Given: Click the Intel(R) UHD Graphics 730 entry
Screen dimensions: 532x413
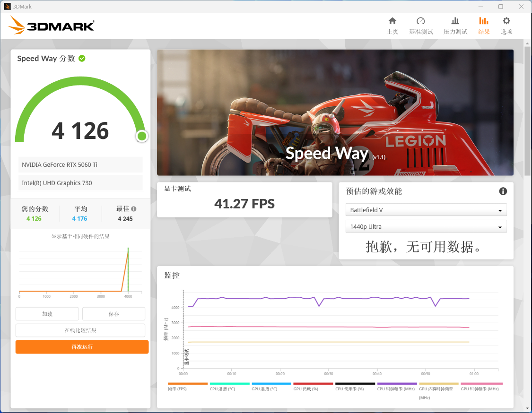Looking at the screenshot, I should point(80,183).
